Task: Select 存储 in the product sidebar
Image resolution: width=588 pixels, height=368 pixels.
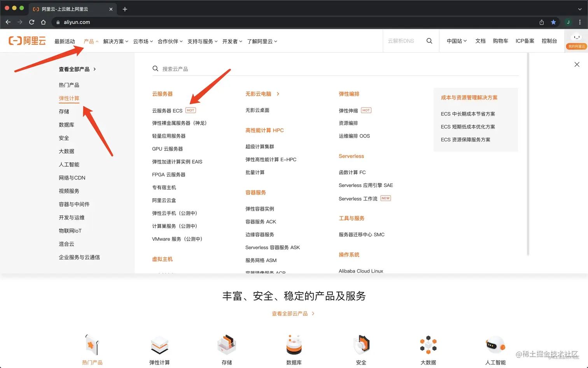Action: pyautogui.click(x=64, y=111)
